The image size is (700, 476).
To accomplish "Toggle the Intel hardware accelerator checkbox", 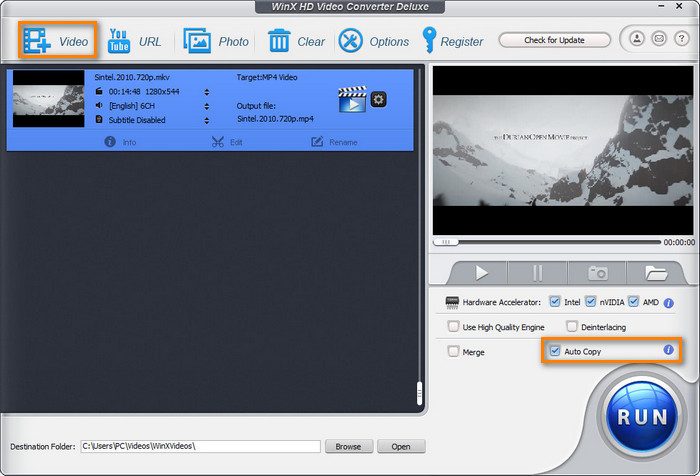I will tap(554, 302).
